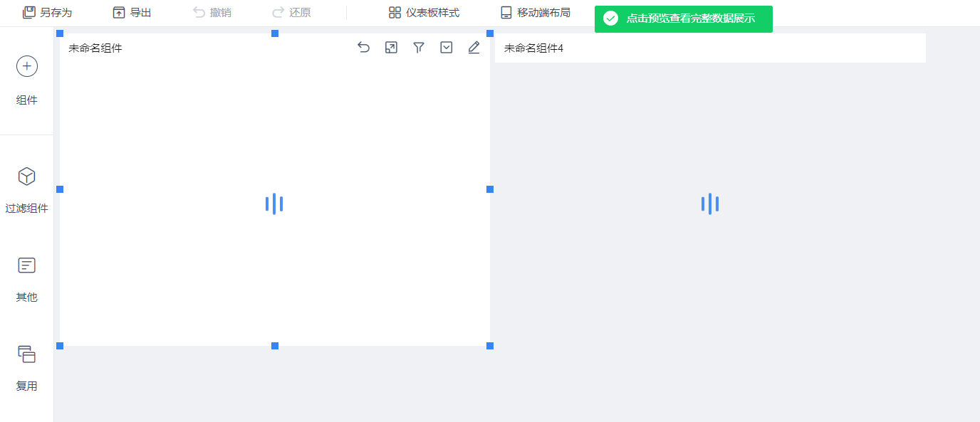Click the left-middle blue resize handle

[x=60, y=189]
